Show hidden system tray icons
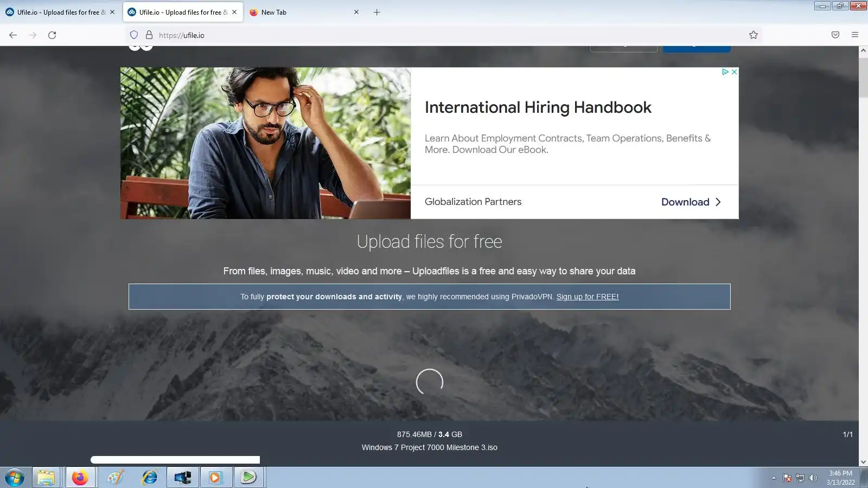 pos(774,478)
